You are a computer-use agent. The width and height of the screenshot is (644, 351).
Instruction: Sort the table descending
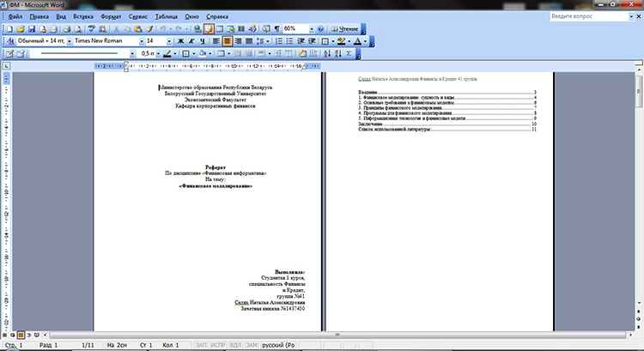click(338, 53)
